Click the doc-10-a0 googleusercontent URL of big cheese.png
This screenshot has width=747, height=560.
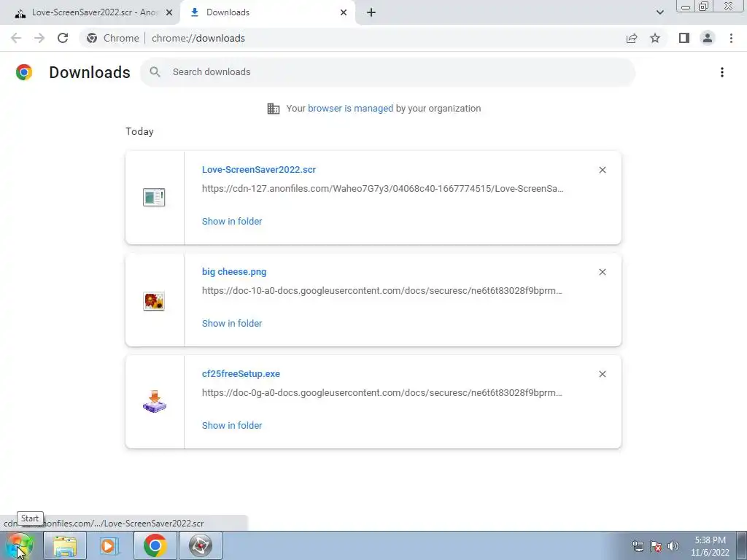pos(382,291)
